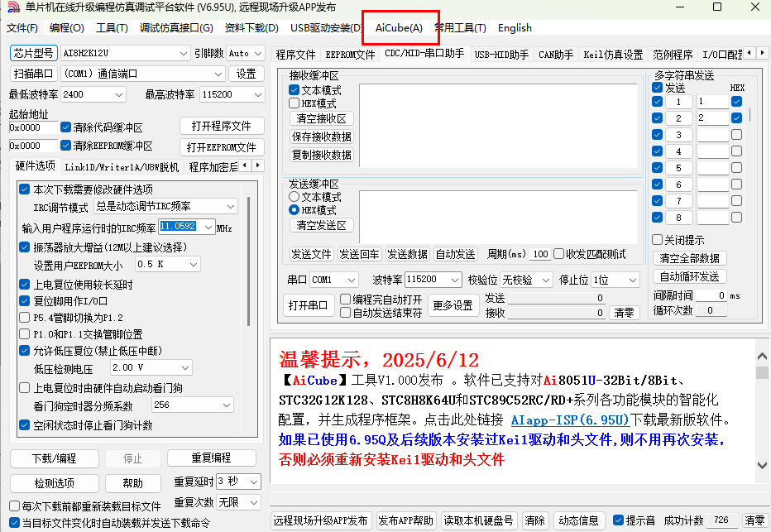
Task: Click message panel scrollbar thumb
Action: pyautogui.click(x=762, y=372)
